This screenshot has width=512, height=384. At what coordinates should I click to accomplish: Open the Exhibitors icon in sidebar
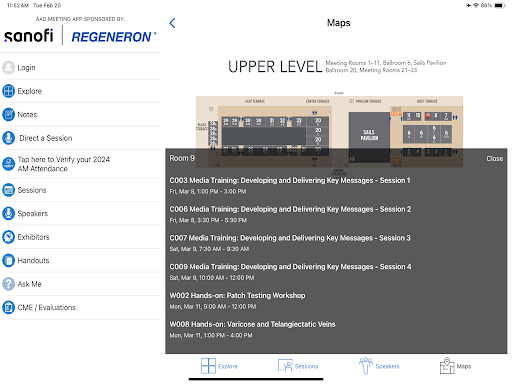pos(8,237)
